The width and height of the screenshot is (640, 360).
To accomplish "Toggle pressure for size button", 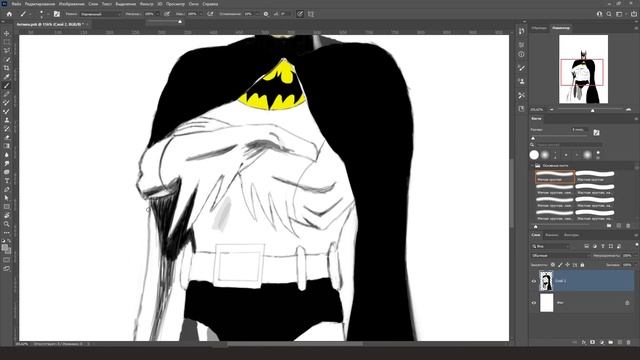I will tap(300, 14).
